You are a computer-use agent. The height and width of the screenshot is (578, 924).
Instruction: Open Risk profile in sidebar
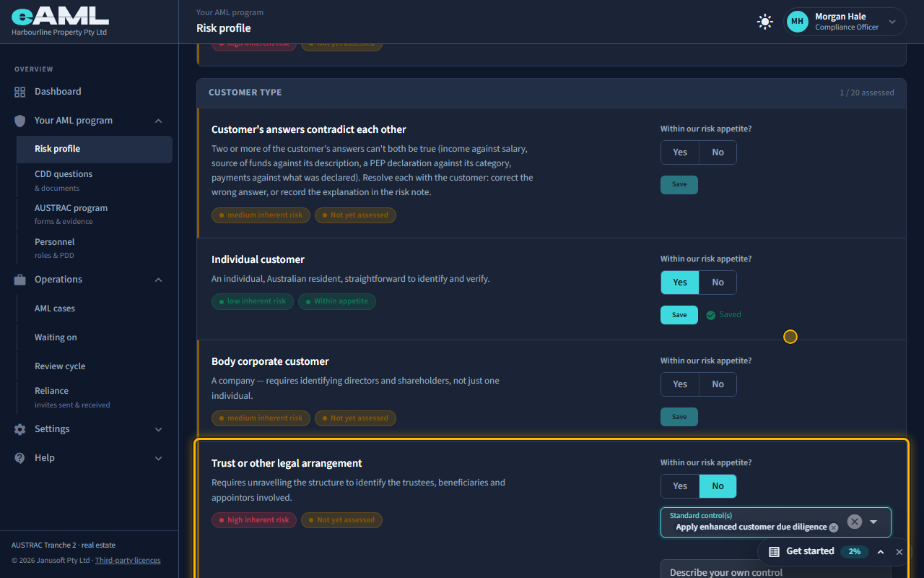95,149
